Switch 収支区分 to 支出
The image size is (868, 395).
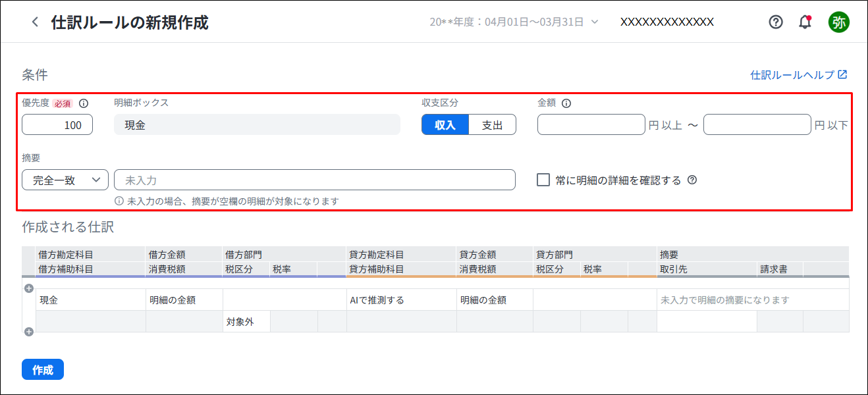pos(492,125)
